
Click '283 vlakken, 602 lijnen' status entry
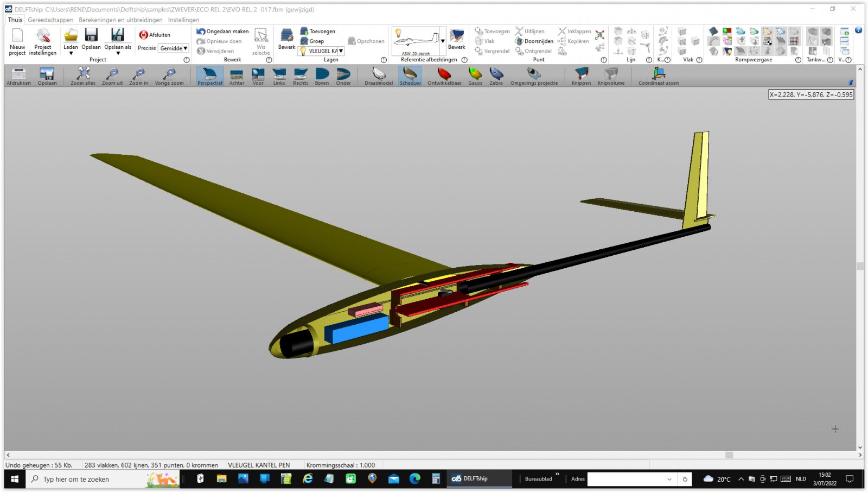coord(151,465)
